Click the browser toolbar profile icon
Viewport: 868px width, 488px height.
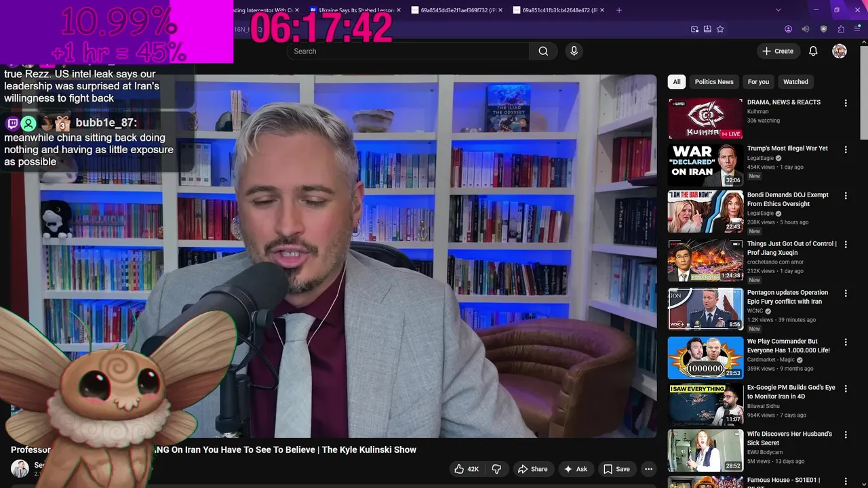point(788,29)
